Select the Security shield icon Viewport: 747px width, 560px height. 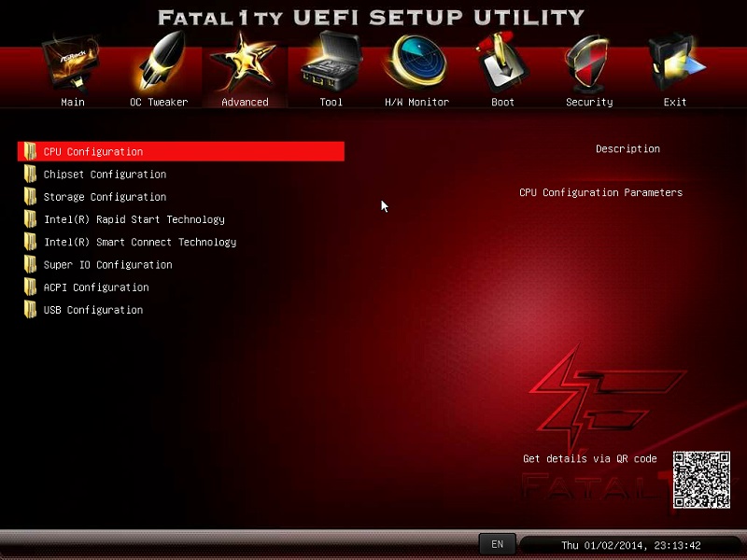(589, 63)
